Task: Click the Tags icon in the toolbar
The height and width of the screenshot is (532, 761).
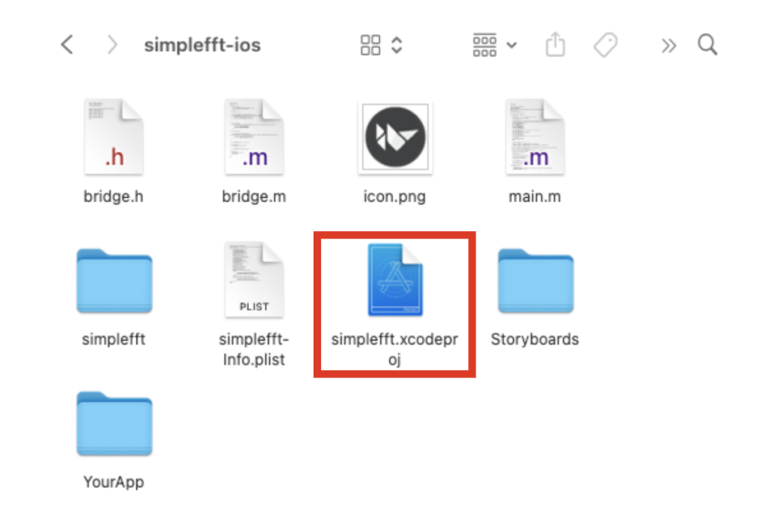Action: (x=605, y=45)
